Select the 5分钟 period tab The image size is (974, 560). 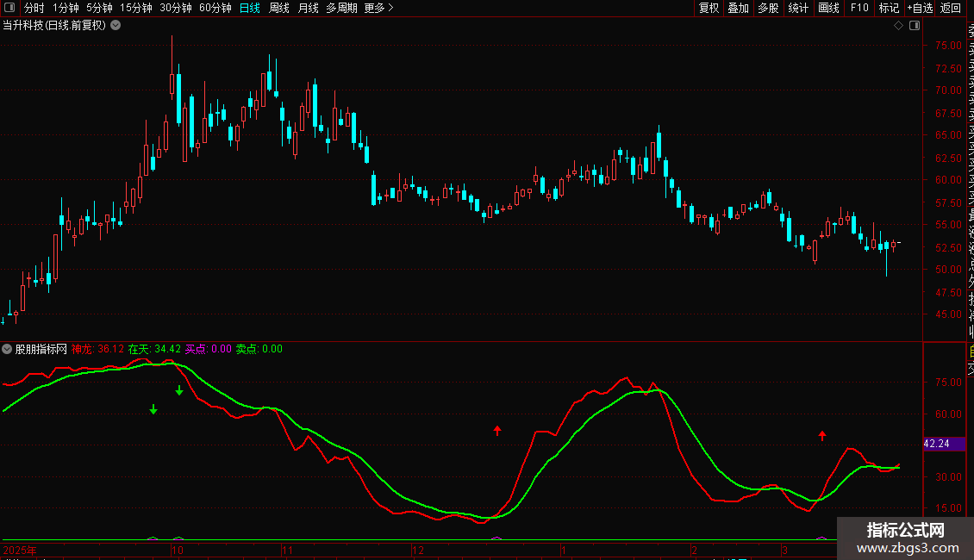click(99, 8)
